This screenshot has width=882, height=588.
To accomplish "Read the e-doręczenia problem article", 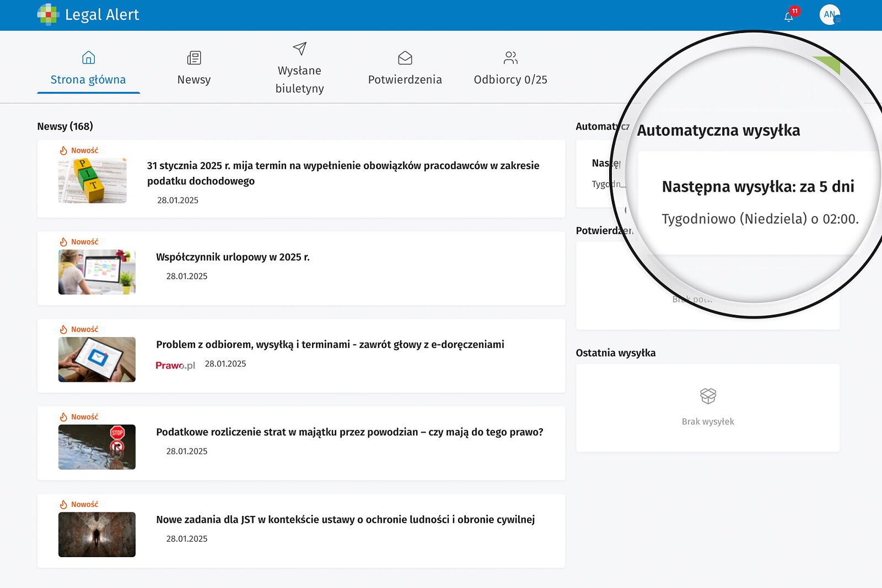I will 330,345.
